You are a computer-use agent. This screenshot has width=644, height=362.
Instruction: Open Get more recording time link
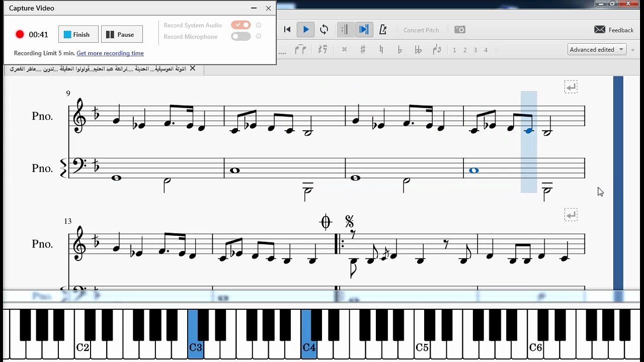pos(110,53)
